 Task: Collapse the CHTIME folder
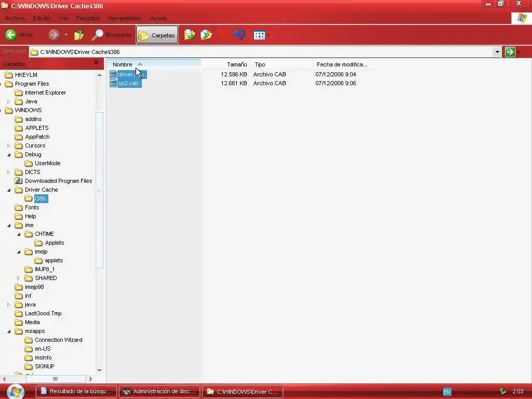[19, 234]
